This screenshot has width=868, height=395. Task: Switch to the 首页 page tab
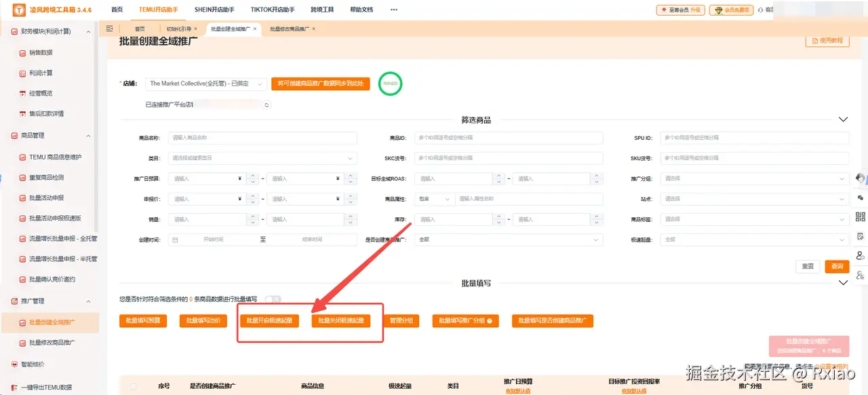[x=140, y=29]
